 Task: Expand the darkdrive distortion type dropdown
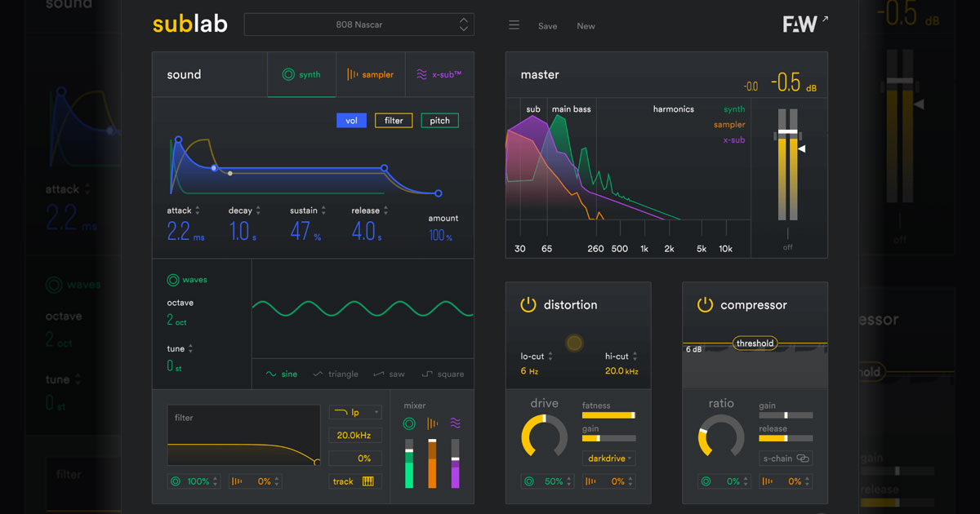click(608, 459)
